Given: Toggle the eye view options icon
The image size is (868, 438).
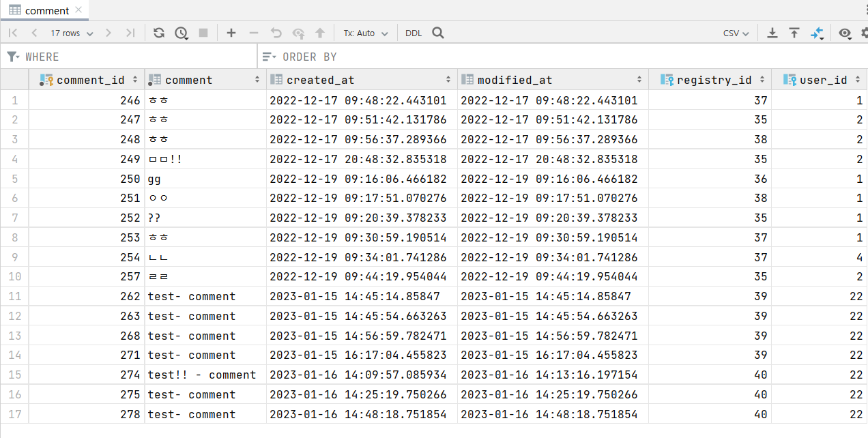Looking at the screenshot, I should point(845,33).
